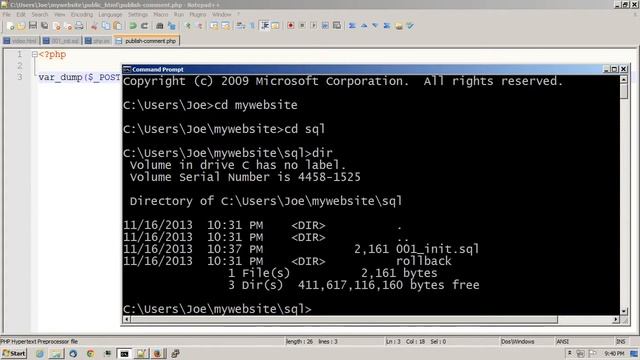
Task: Click the Save All toolbar icon
Action: 44,26
